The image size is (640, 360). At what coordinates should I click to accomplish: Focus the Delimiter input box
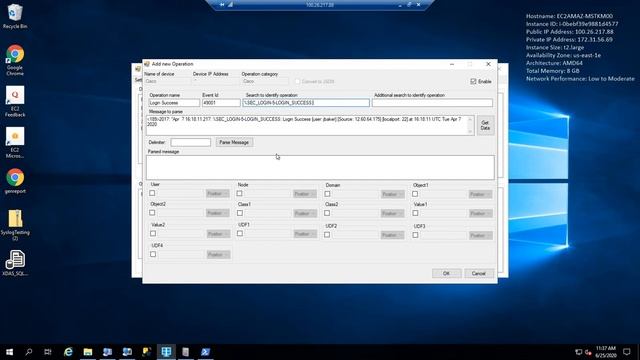coord(191,142)
